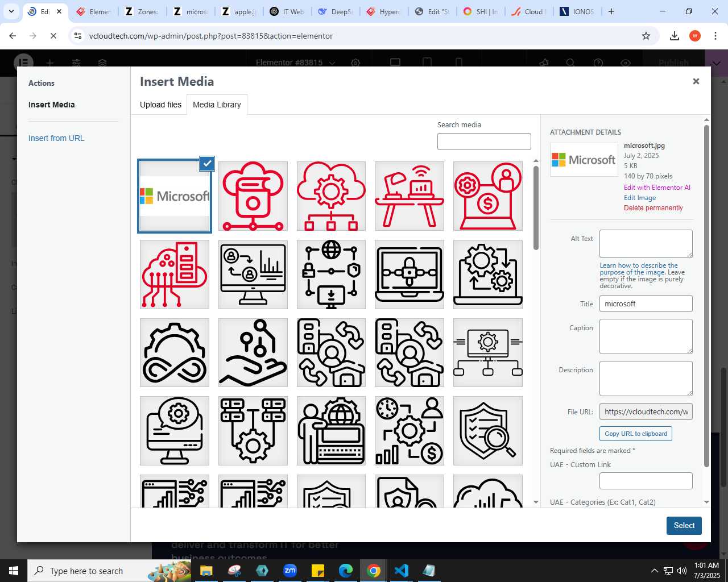Select the hand holding circuit nodes thumbnail
Viewport: 728px width, 582px height.
click(x=253, y=352)
